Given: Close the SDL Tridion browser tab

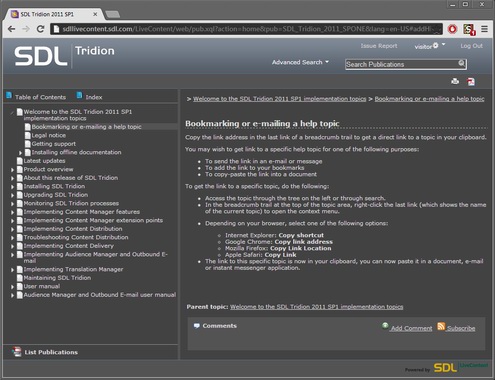Looking at the screenshot, I should coord(95,14).
